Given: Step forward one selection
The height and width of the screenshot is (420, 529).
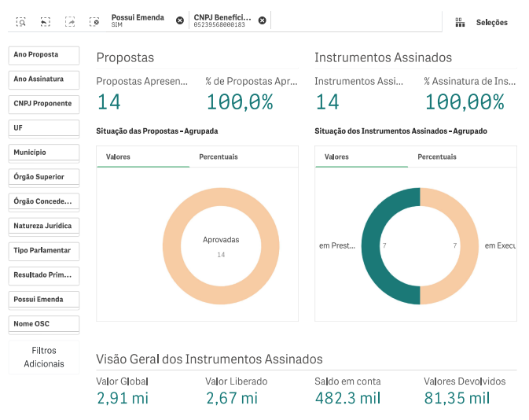Looking at the screenshot, I should point(70,22).
